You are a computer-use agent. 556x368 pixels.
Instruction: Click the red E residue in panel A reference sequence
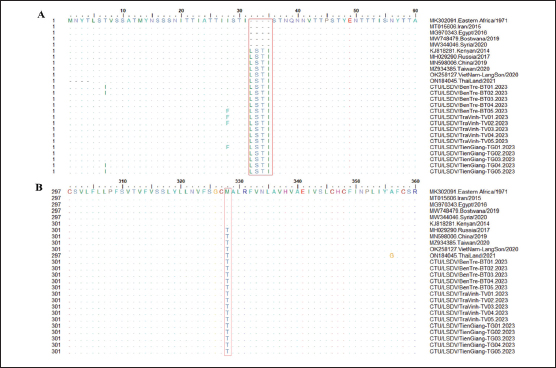[x=350, y=21]
